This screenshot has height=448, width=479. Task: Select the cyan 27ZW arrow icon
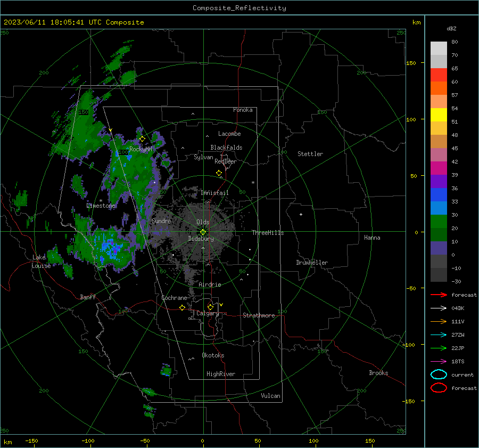click(x=439, y=335)
